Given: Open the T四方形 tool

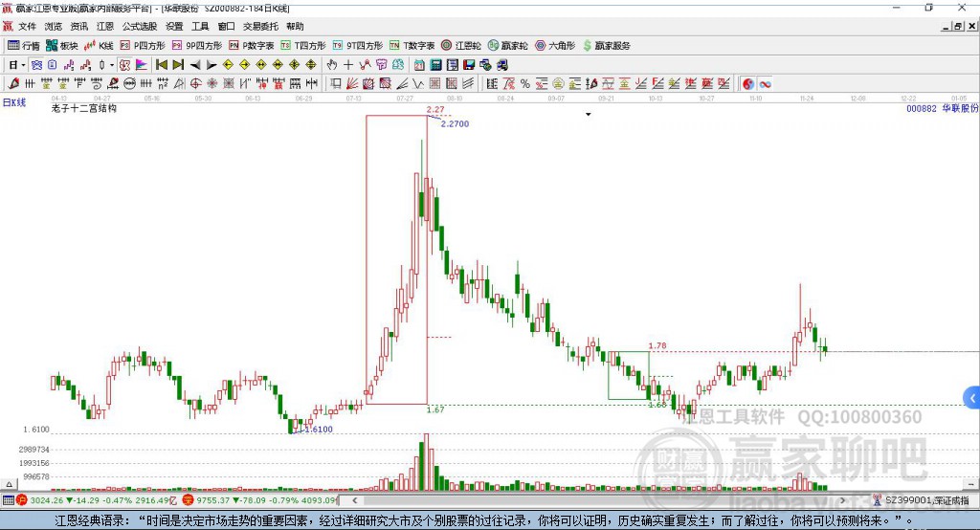Looking at the screenshot, I should 303,46.
